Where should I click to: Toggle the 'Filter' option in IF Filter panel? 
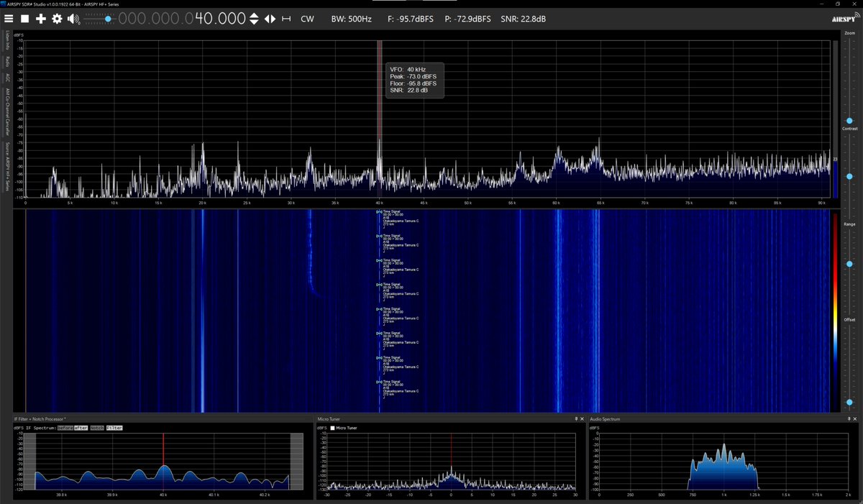[115, 428]
